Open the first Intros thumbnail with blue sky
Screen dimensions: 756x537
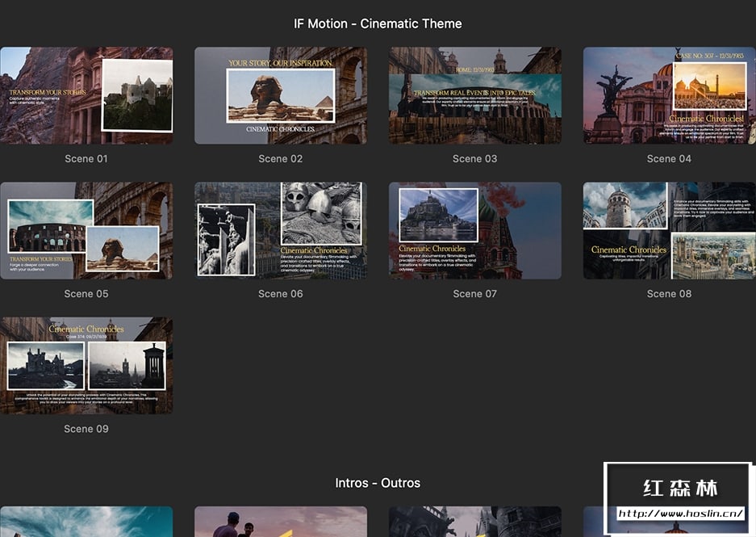(x=86, y=522)
